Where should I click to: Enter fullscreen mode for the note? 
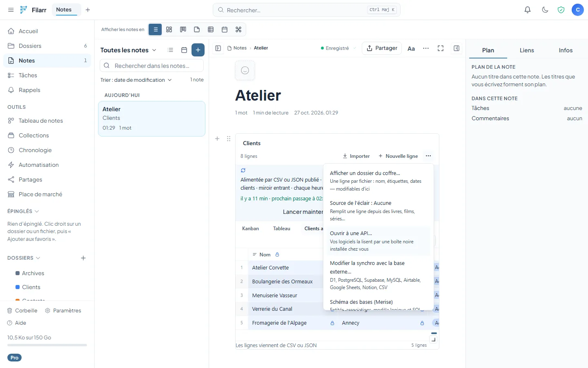(x=441, y=48)
